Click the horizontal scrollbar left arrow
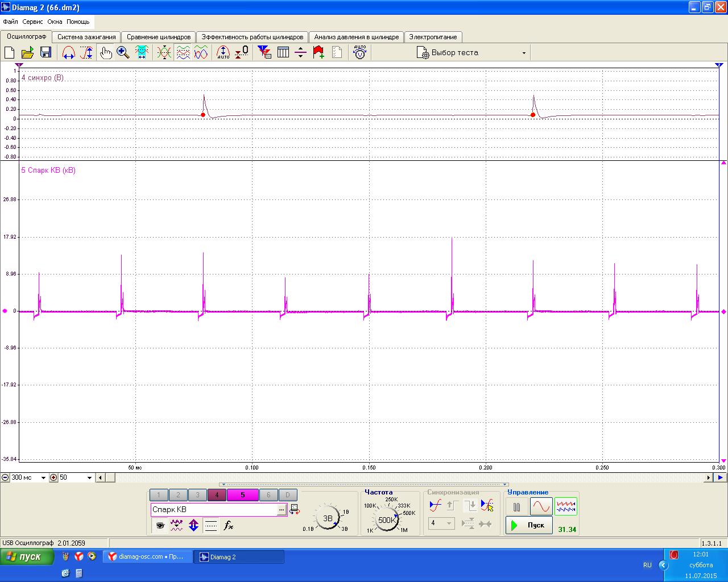 pyautogui.click(x=100, y=477)
